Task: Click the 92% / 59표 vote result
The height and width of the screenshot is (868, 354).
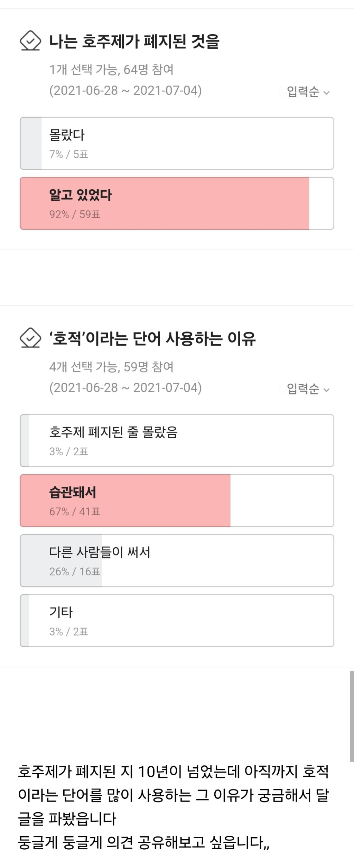Action: pos(75,214)
